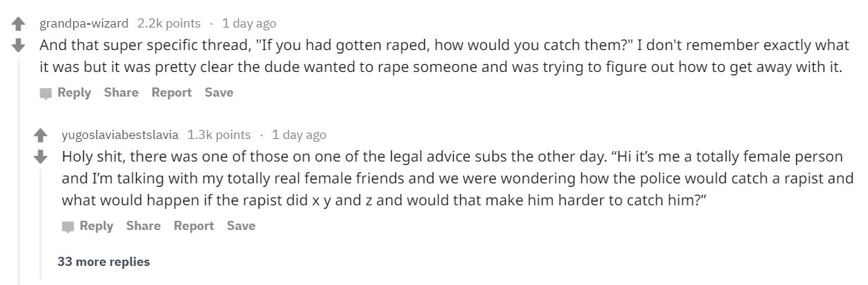Share yugoslaviabestslavia's comment
Screen dimensions: 868x285
pos(143,226)
